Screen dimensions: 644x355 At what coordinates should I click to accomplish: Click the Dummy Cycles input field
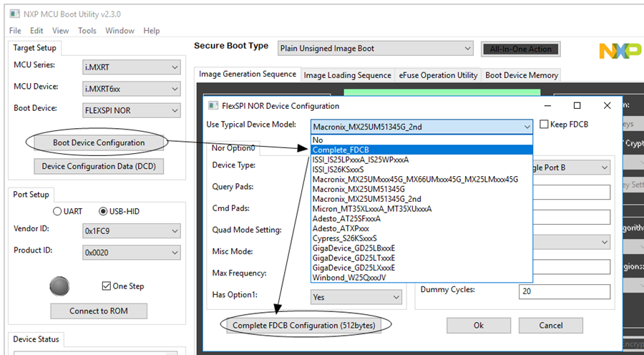[565, 291]
